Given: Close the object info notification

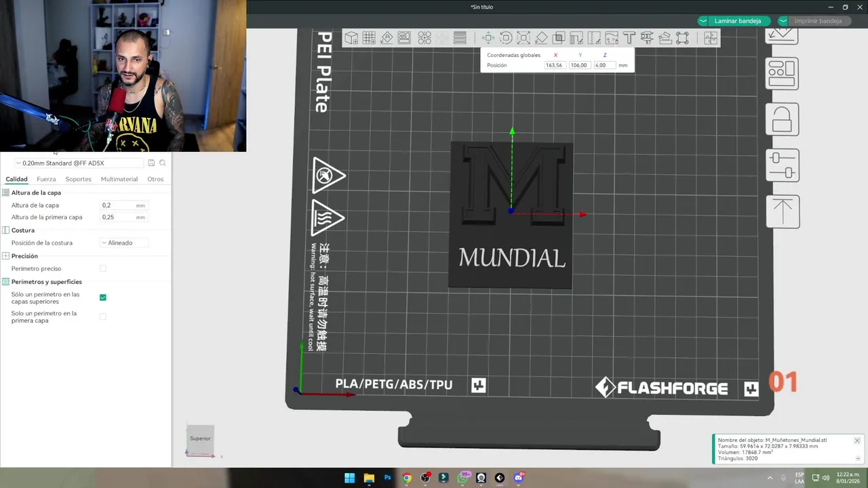Looking at the screenshot, I should pyautogui.click(x=857, y=441).
